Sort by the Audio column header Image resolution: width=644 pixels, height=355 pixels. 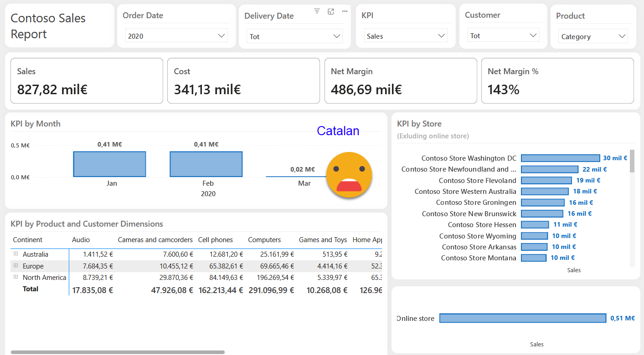[81, 240]
